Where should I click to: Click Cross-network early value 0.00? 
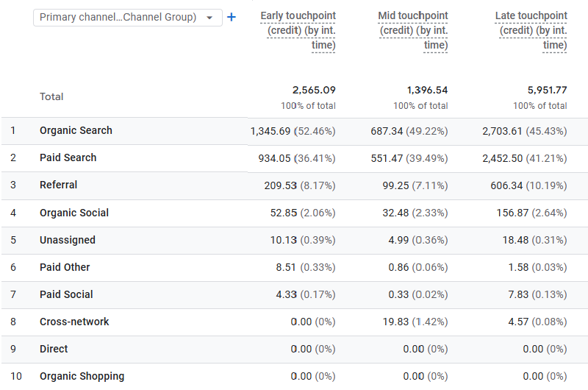pyautogui.click(x=301, y=322)
